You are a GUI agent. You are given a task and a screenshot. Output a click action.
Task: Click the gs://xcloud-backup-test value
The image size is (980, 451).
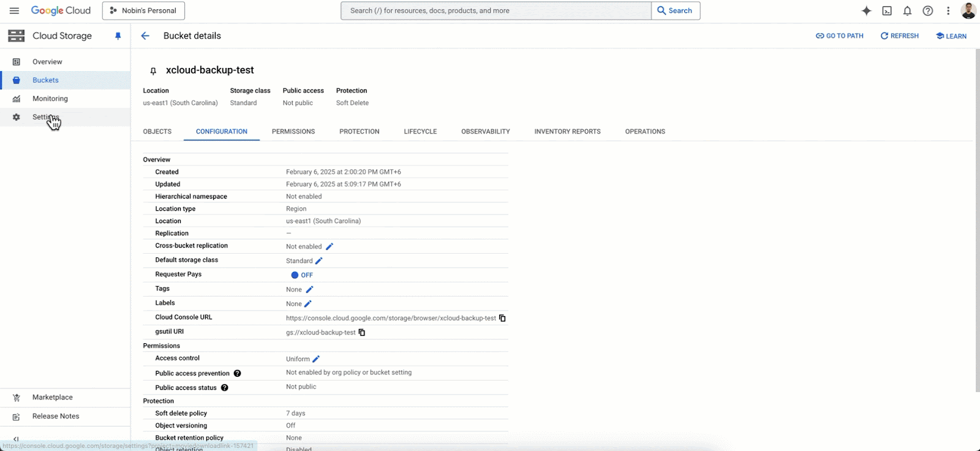coord(320,332)
